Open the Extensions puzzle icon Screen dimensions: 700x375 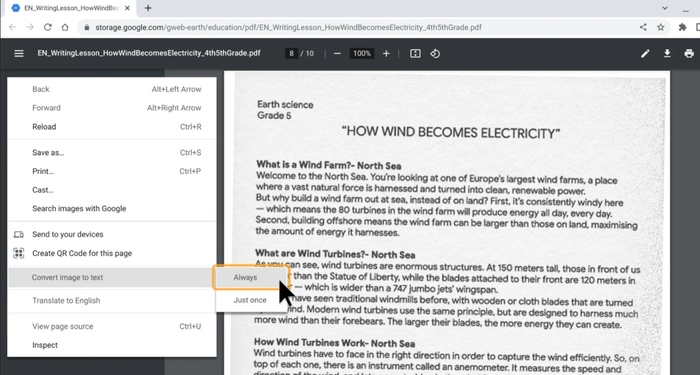(x=682, y=27)
